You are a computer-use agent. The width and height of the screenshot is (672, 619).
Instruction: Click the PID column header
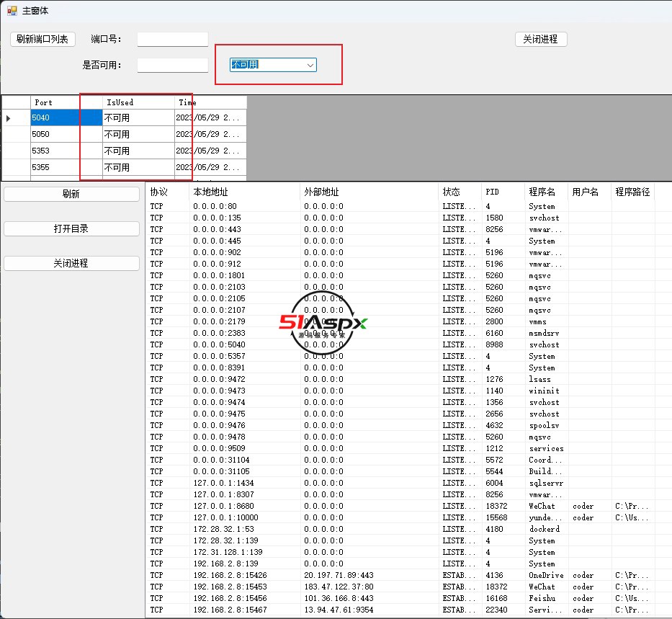point(503,192)
